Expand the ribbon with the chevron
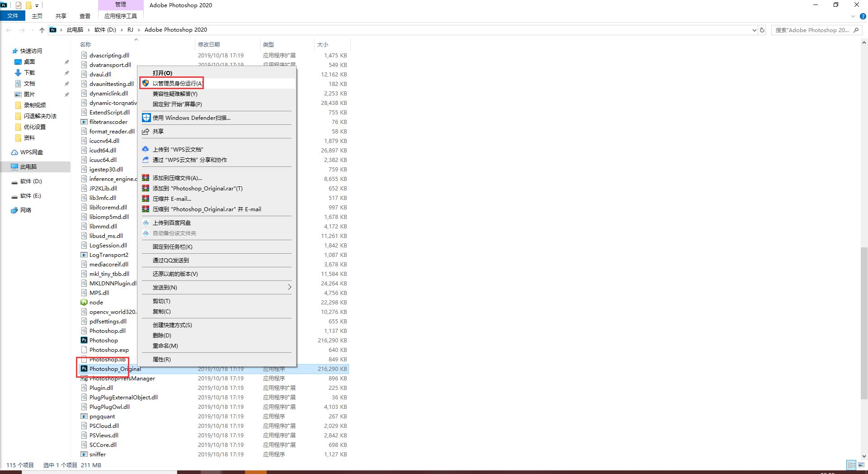The image size is (868, 474). click(853, 16)
